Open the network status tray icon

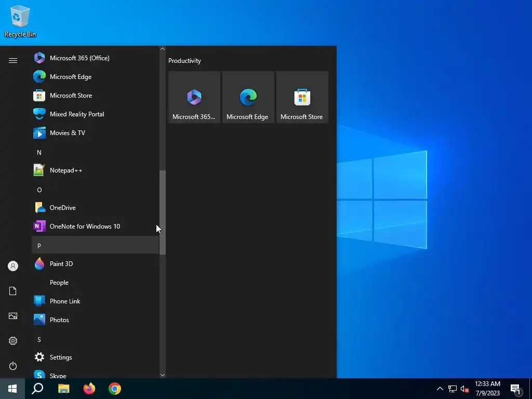click(453, 389)
